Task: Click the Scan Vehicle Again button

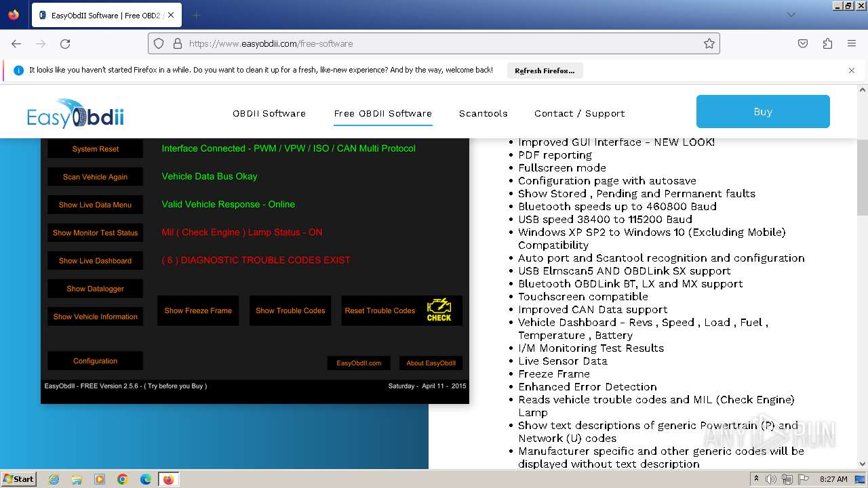Action: pyautogui.click(x=95, y=177)
